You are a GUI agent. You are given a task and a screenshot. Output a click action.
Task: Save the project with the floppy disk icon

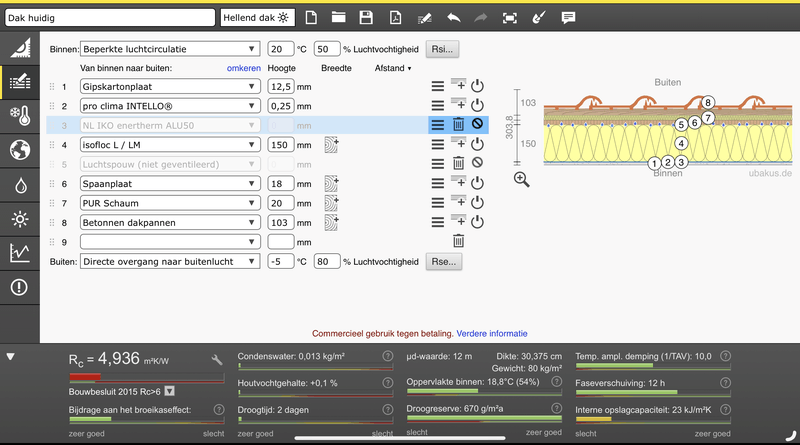click(x=366, y=18)
